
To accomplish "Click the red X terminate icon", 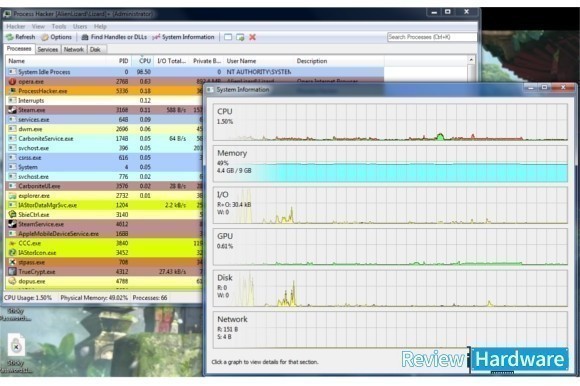I will pos(252,37).
